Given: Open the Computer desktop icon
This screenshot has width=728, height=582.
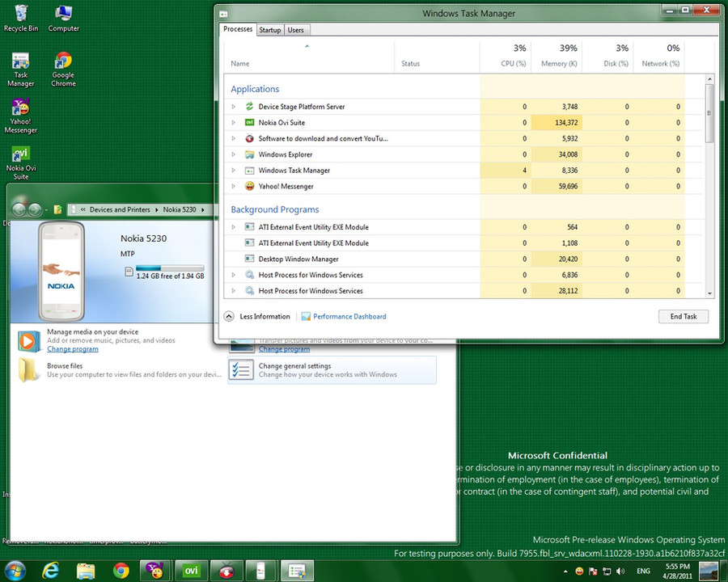Looking at the screenshot, I should click(x=64, y=19).
